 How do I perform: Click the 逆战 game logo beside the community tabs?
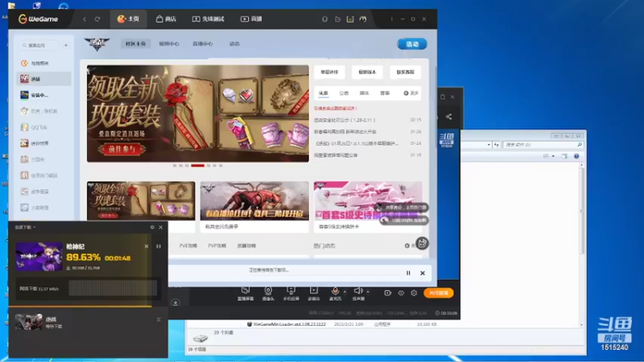point(97,43)
